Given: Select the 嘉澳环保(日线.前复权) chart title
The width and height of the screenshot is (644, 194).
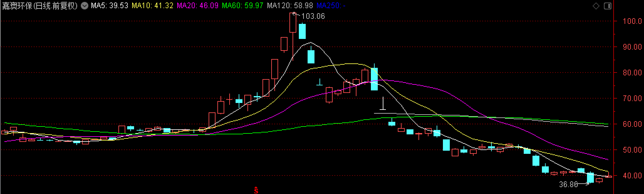Looking at the screenshot, I should (39, 6).
